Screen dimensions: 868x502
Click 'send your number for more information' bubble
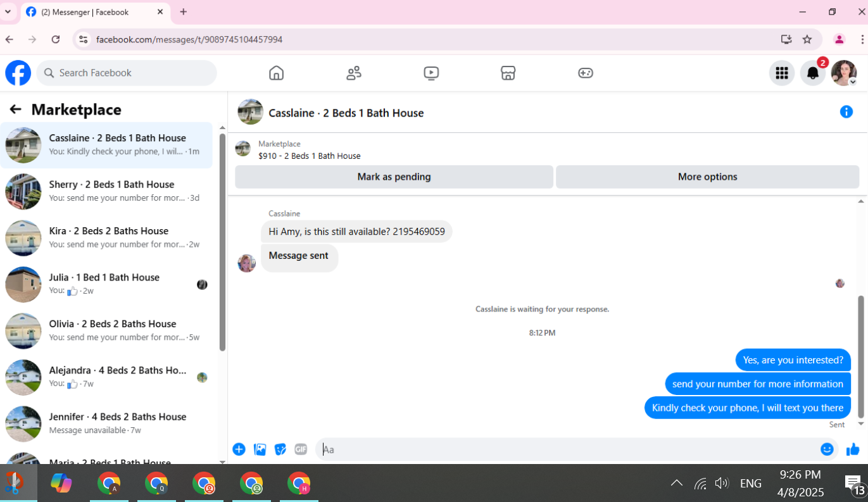coord(758,384)
